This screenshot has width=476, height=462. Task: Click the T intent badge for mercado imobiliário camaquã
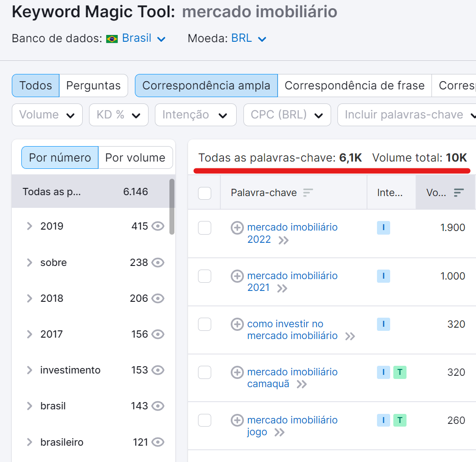pyautogui.click(x=400, y=372)
